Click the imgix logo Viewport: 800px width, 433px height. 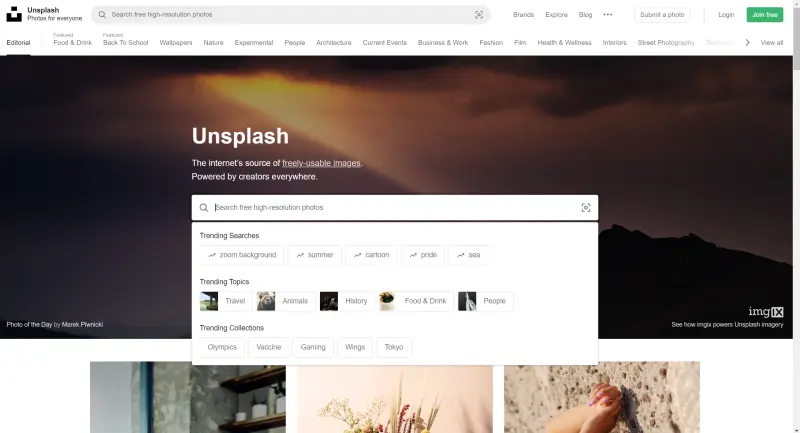click(x=766, y=312)
